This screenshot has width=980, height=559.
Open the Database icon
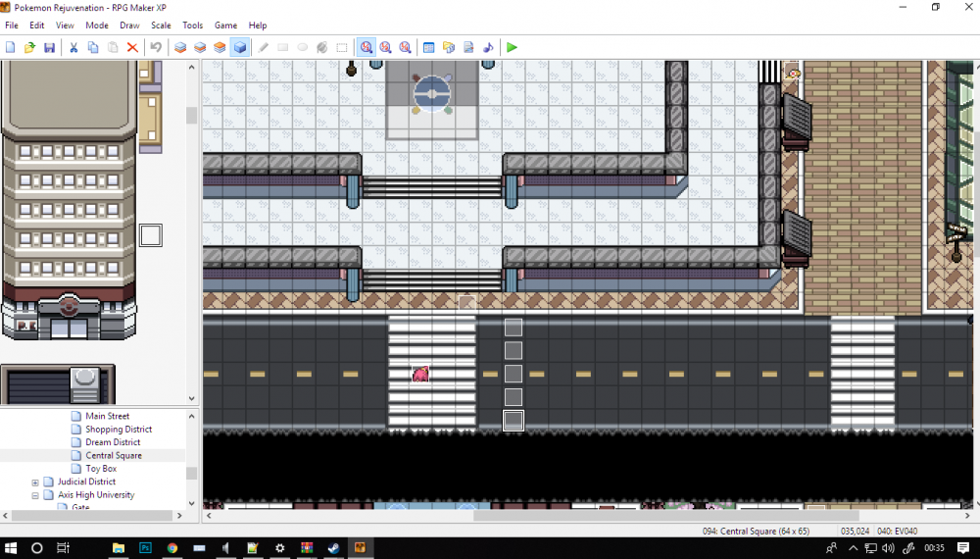tap(428, 47)
